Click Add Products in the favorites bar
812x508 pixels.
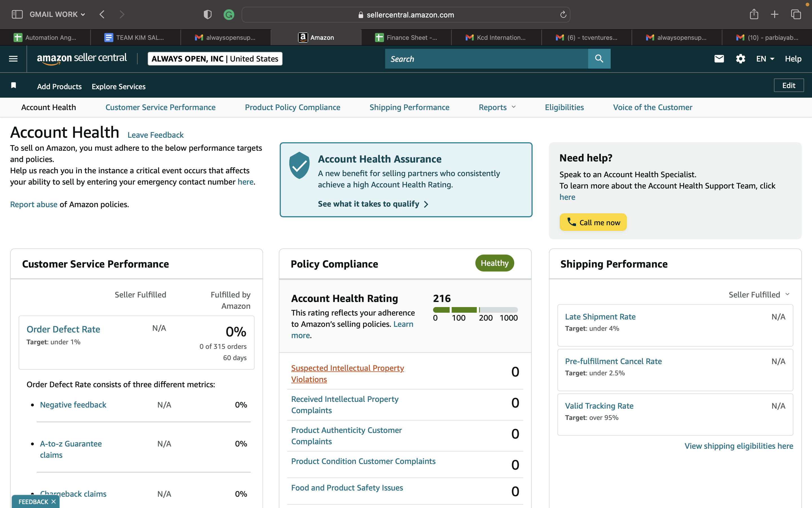click(59, 86)
